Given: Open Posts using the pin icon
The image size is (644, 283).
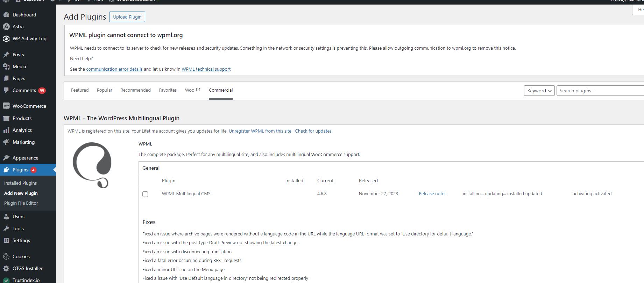Looking at the screenshot, I should [x=6, y=55].
